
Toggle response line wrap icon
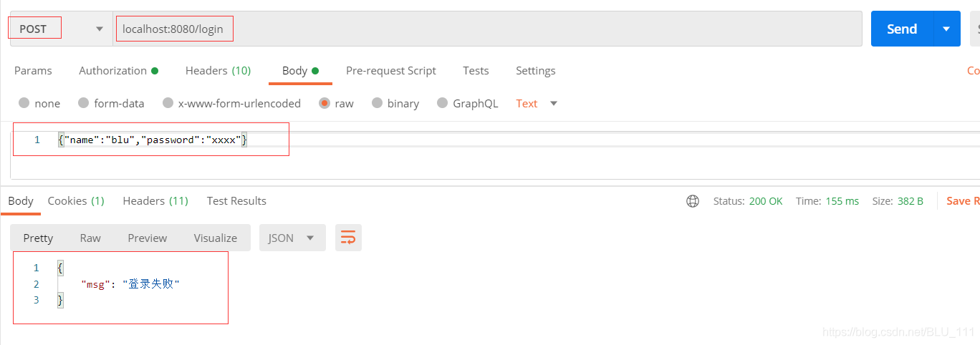348,238
